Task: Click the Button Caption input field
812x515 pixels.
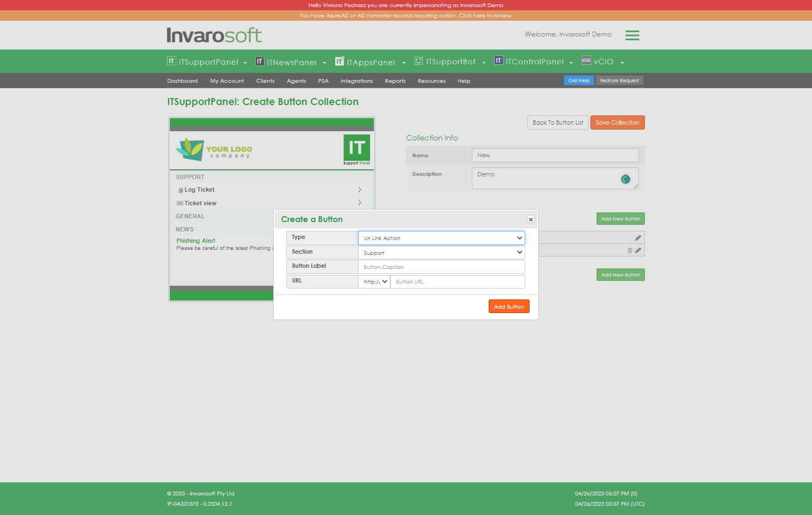Action: click(441, 267)
